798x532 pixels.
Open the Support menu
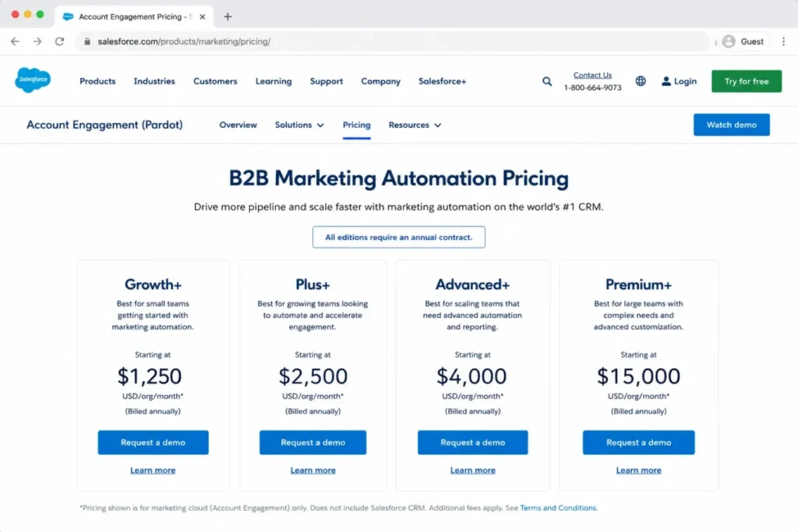(x=327, y=81)
